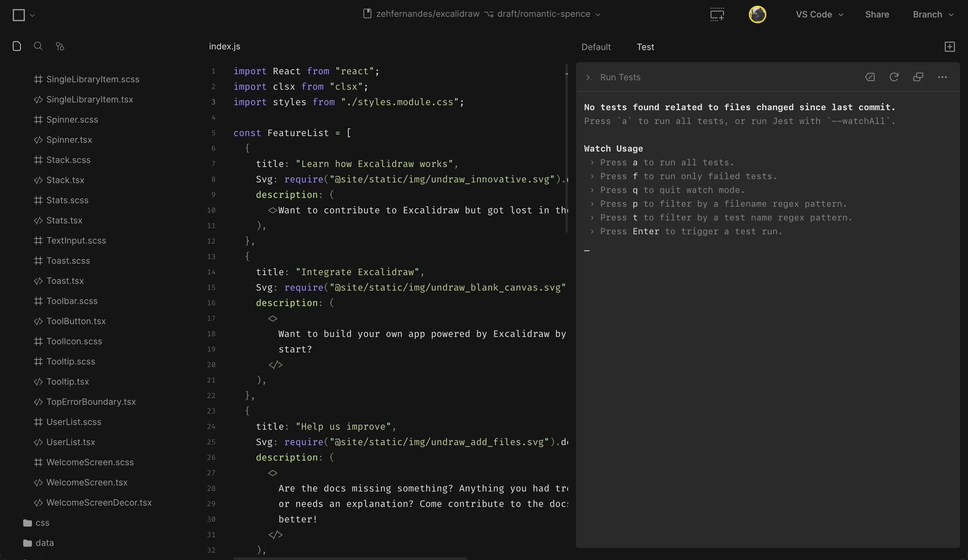Click the open in new tab icon

[x=918, y=77]
